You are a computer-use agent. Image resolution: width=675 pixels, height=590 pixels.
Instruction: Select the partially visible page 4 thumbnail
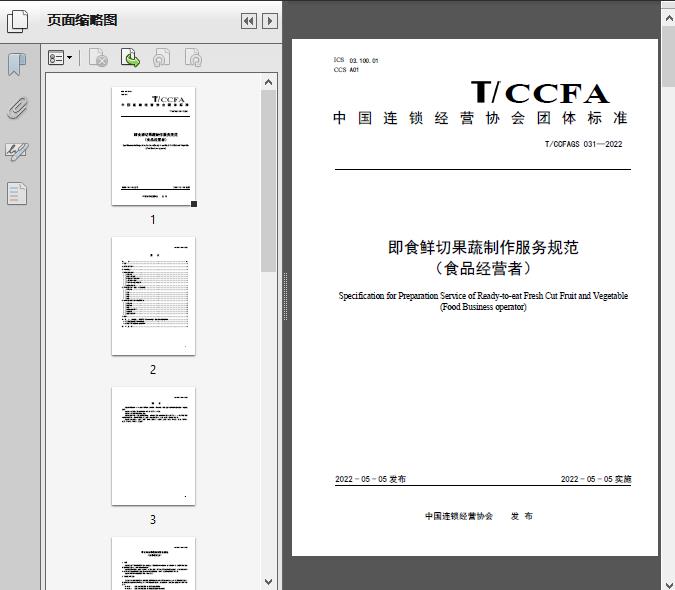[153, 563]
